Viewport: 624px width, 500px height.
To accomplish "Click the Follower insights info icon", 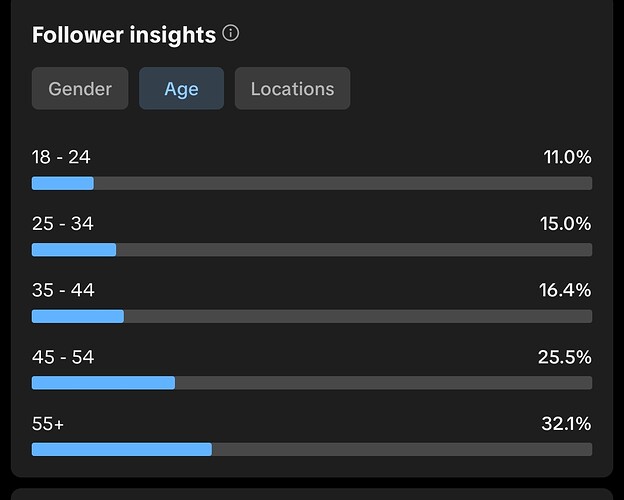I will click(x=231, y=34).
